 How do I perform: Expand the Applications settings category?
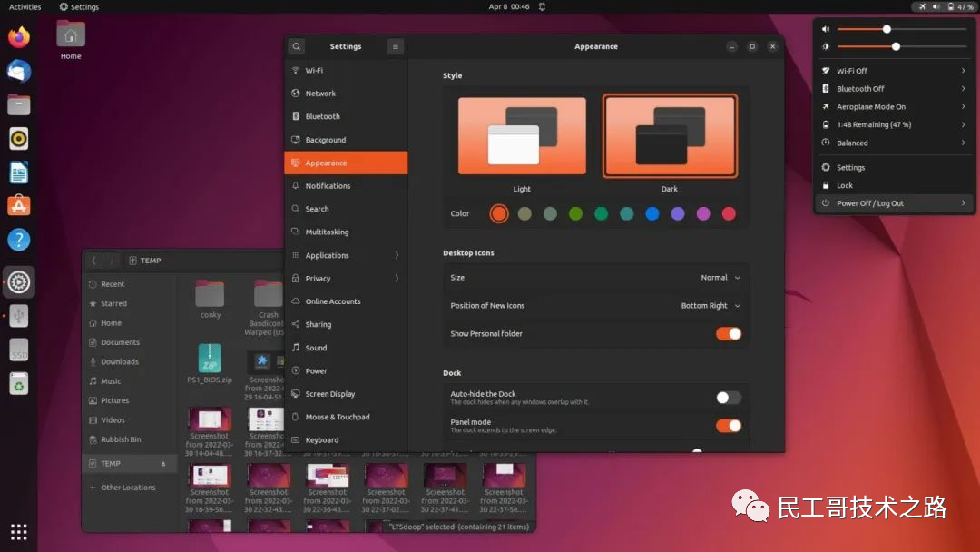[x=346, y=256]
